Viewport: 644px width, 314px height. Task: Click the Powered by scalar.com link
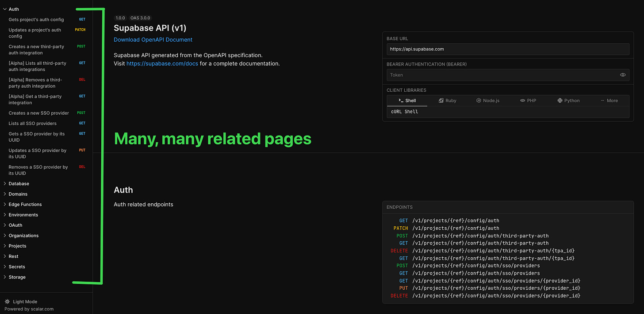tap(29, 309)
